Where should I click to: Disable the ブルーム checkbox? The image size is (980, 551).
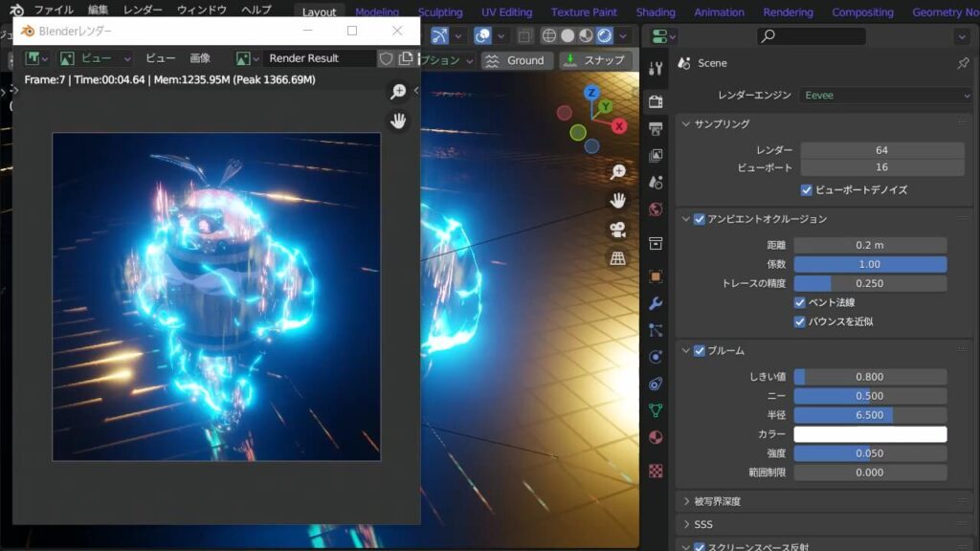pyautogui.click(x=700, y=350)
